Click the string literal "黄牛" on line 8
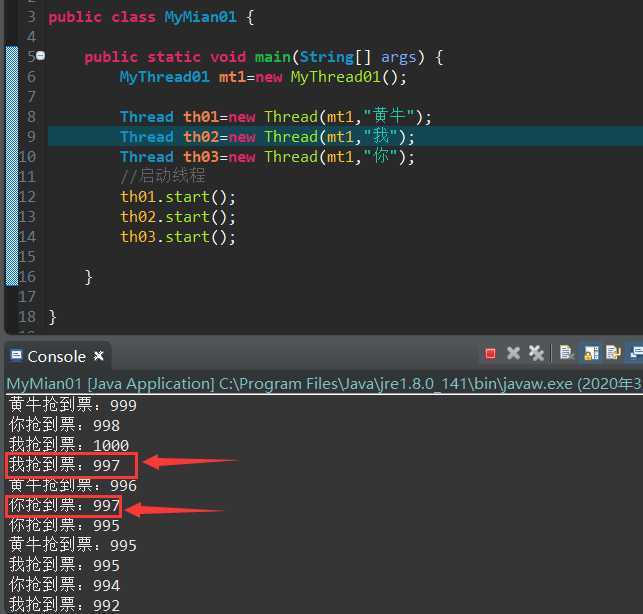 pyautogui.click(x=388, y=116)
